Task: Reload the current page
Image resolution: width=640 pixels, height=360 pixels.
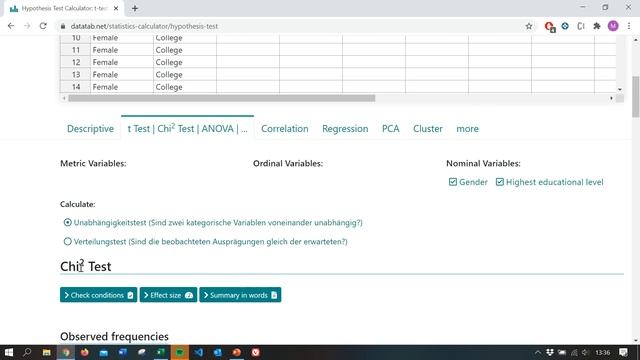Action: point(43,26)
